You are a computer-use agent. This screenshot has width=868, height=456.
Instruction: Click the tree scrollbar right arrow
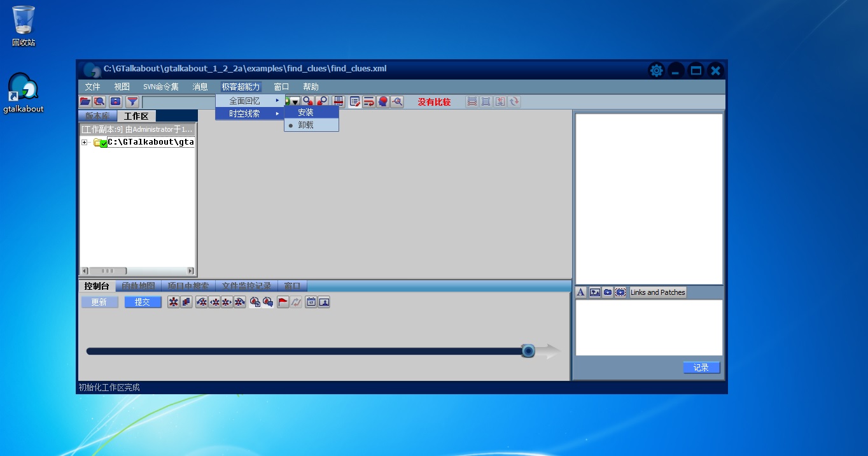[x=190, y=271]
